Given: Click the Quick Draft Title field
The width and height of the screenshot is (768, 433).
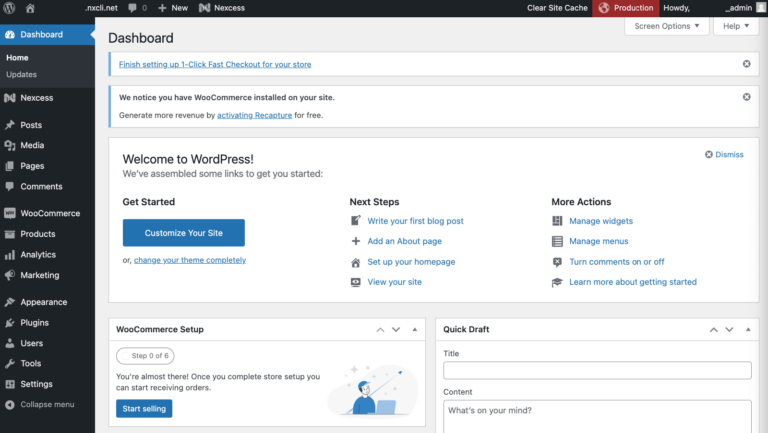Looking at the screenshot, I should tap(597, 370).
